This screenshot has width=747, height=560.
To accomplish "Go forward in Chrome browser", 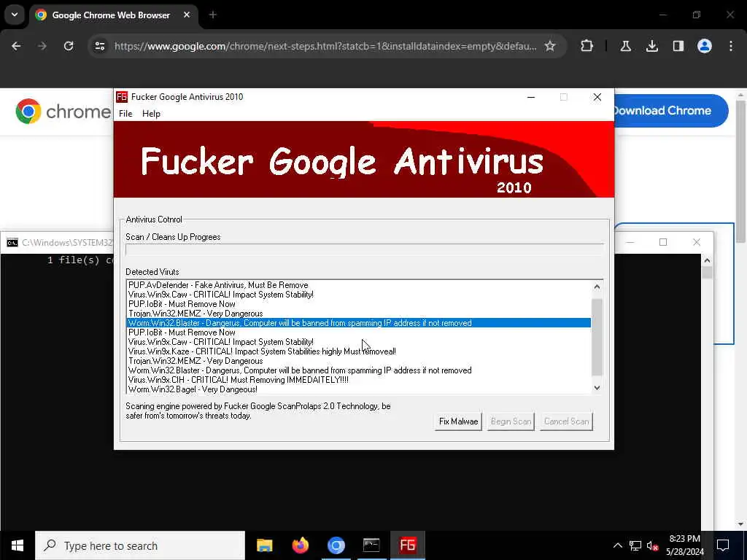I will click(x=42, y=46).
